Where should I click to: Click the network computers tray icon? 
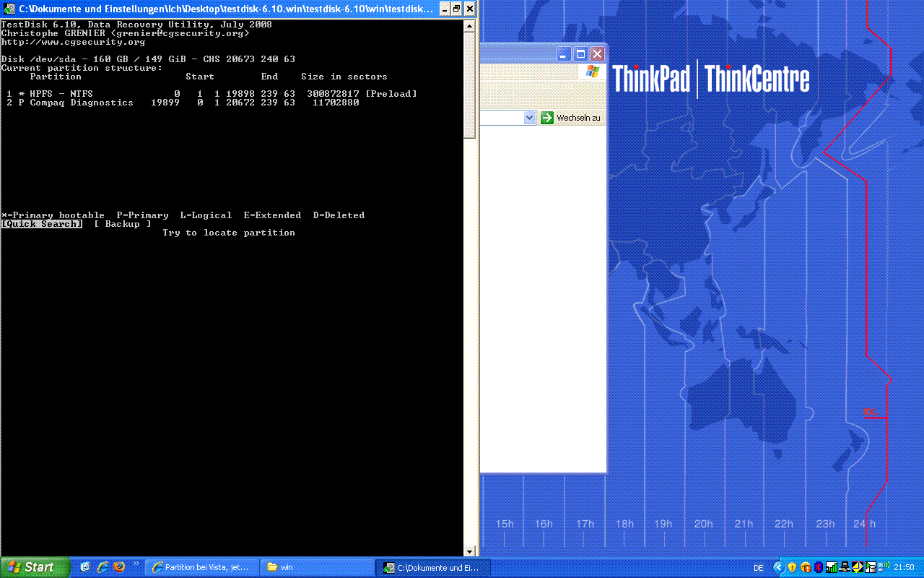point(845,567)
